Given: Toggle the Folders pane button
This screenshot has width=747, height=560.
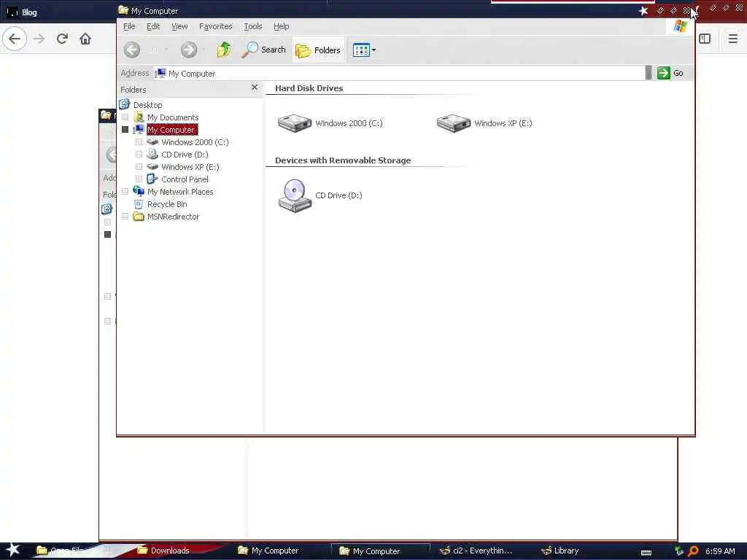Looking at the screenshot, I should click(x=318, y=50).
